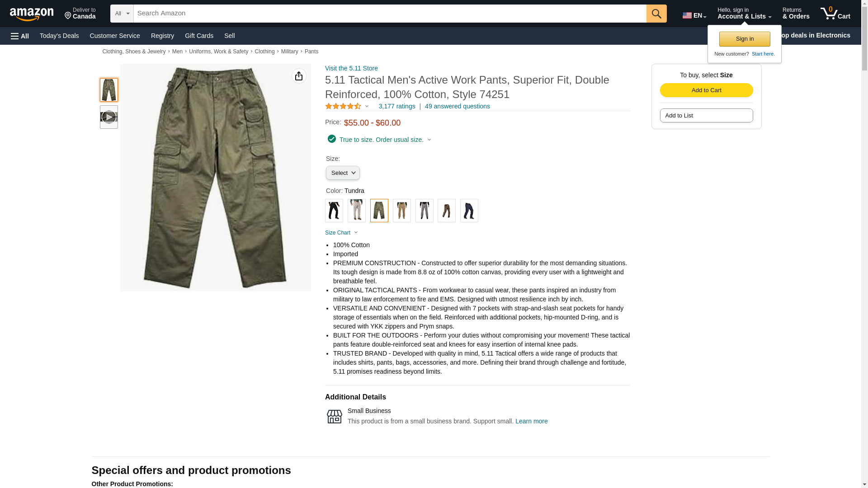
Task: Click the share icon on product image
Action: click(x=299, y=76)
